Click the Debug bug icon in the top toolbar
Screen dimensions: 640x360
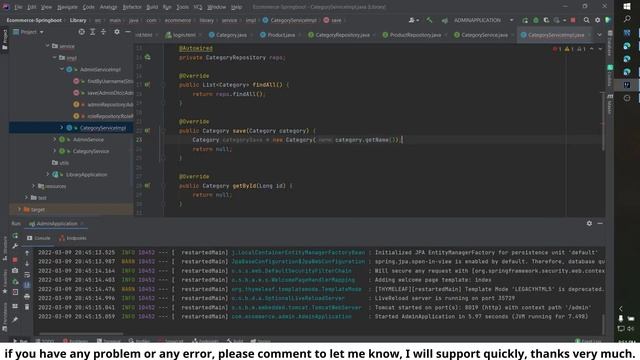[536, 20]
